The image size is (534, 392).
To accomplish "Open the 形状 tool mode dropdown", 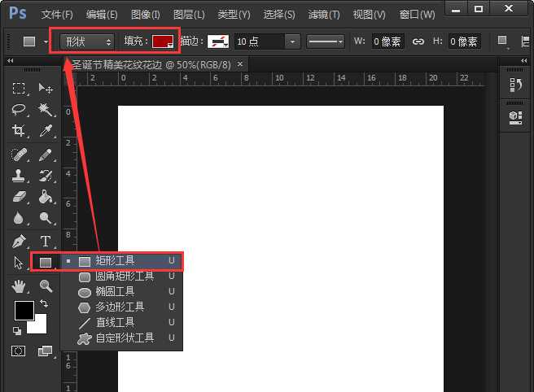I will (87, 41).
